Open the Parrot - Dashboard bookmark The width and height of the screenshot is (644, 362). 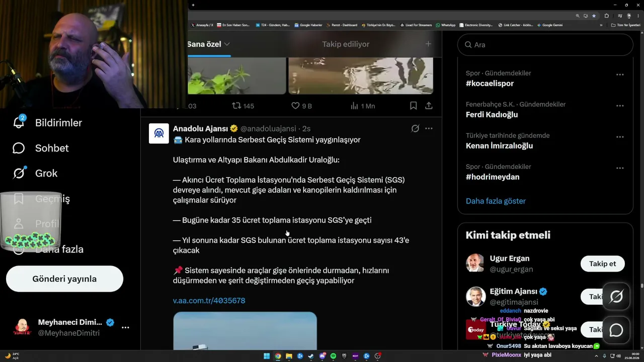coord(342,25)
